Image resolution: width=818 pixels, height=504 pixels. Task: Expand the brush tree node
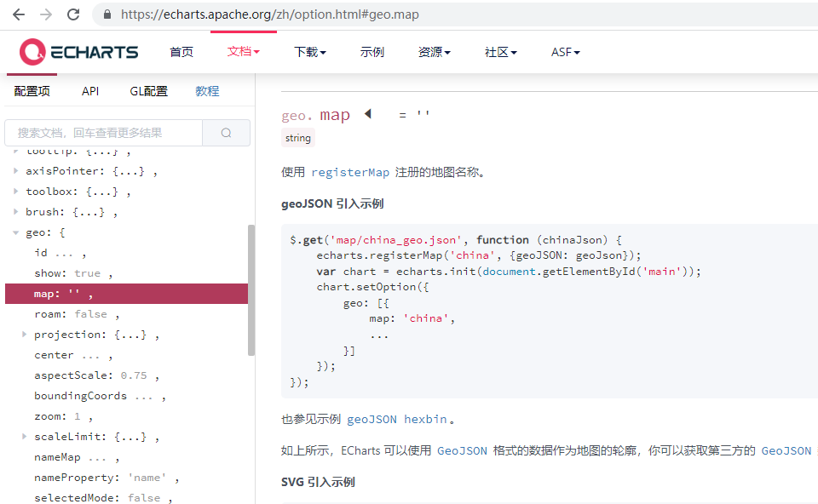point(15,212)
